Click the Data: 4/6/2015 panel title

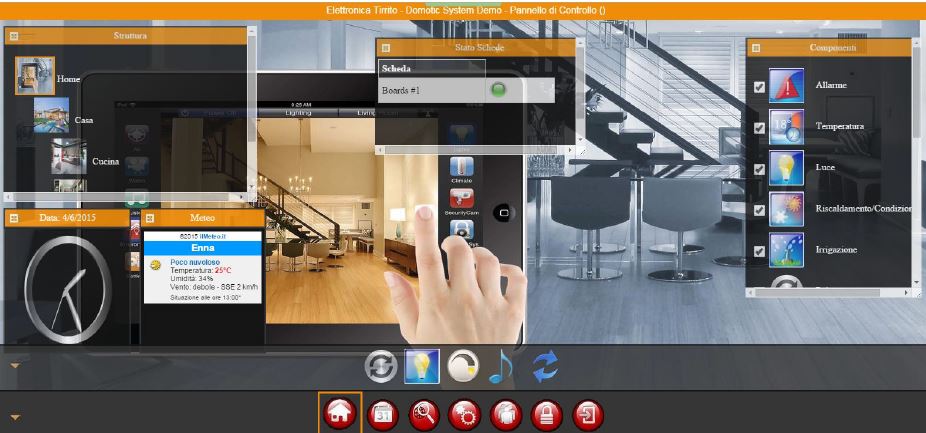[67, 218]
